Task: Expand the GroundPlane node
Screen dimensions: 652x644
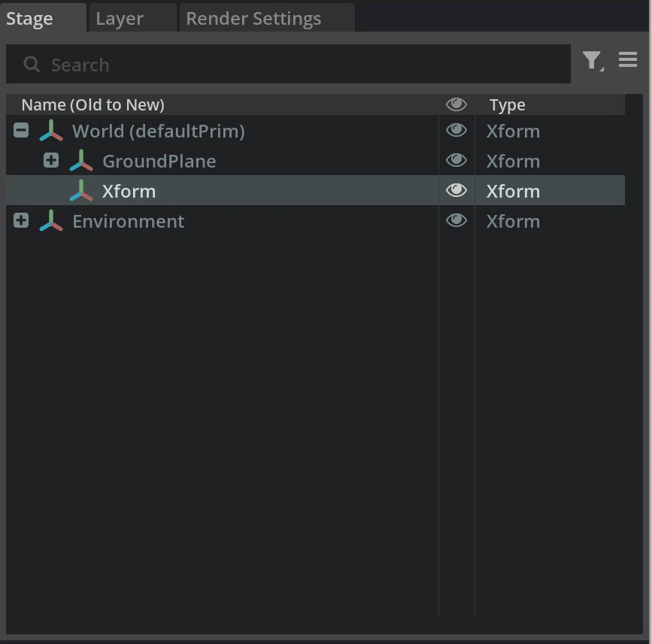Action: click(51, 160)
